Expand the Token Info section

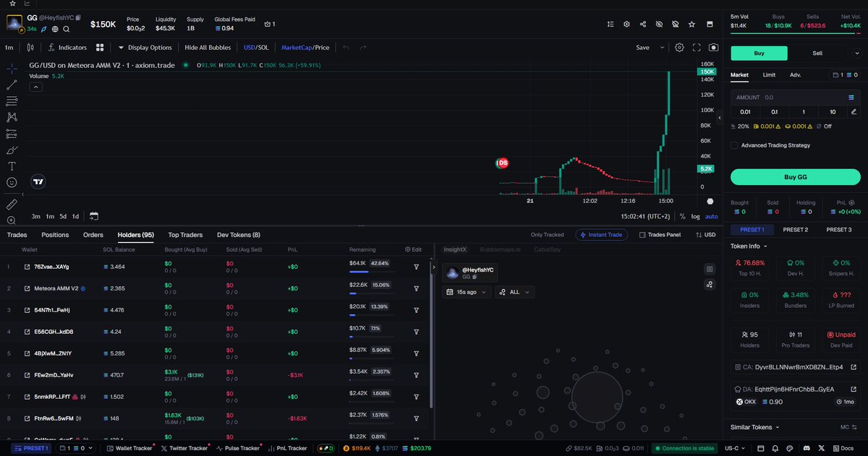[749, 246]
